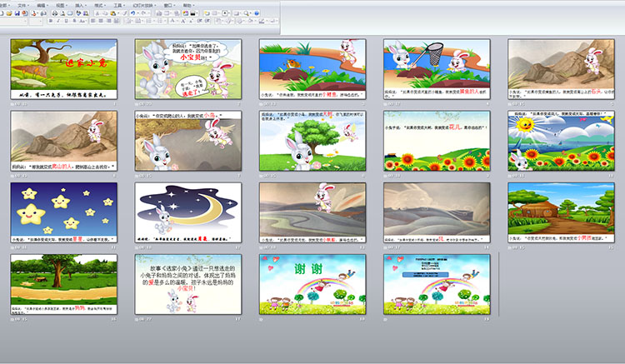Click the Format Painter brush icon
625x364 pixels.
[125, 13]
